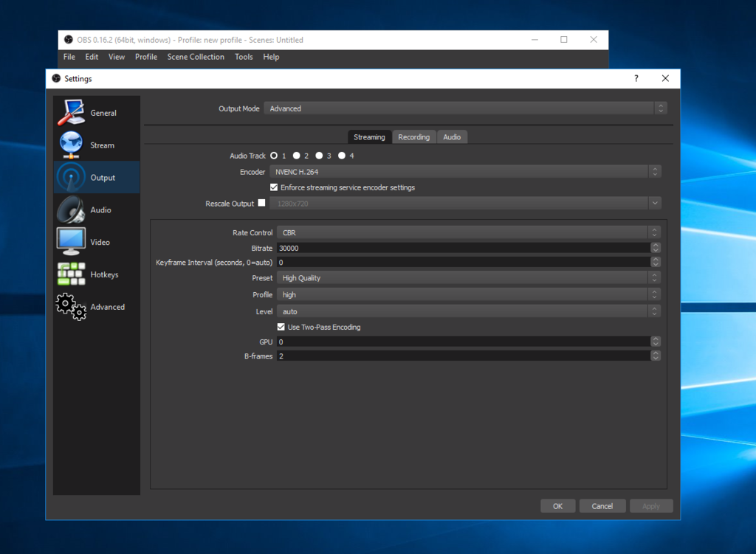756x554 pixels.
Task: Click the Keyframe Interval stepper arrows
Action: [656, 262]
